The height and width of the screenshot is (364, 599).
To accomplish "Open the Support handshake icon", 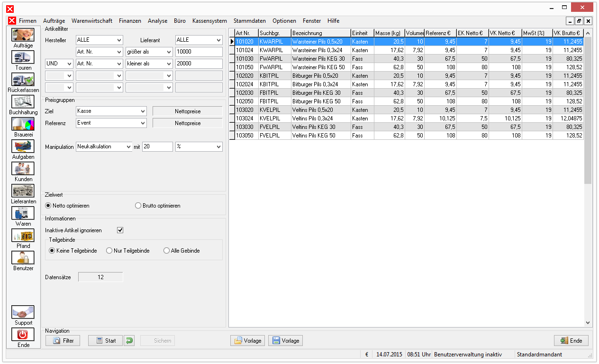I will (x=23, y=312).
